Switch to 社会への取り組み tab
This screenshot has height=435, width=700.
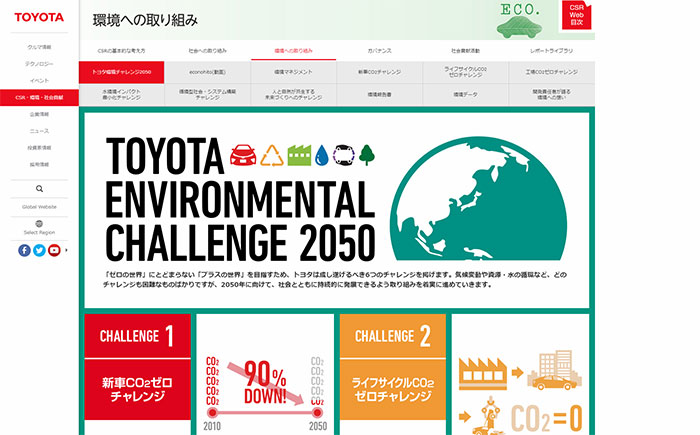(x=208, y=50)
